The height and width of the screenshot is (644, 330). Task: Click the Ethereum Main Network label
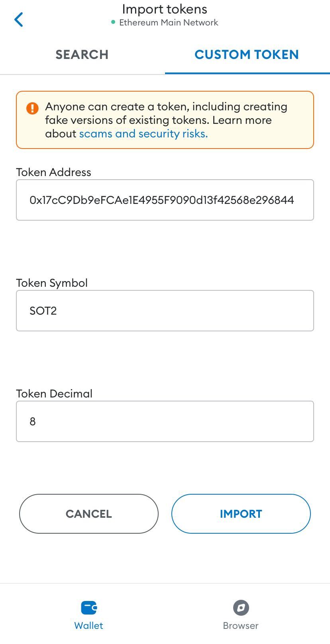tap(169, 23)
